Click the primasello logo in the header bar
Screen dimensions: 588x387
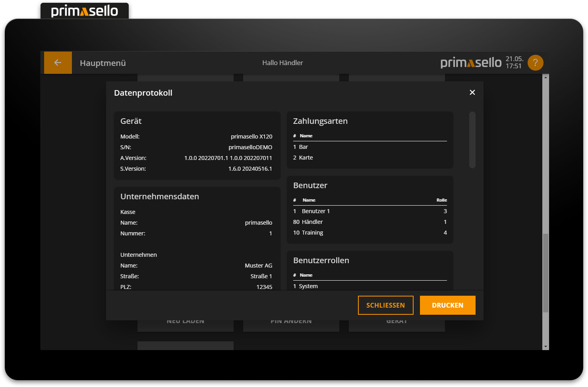tap(471, 62)
